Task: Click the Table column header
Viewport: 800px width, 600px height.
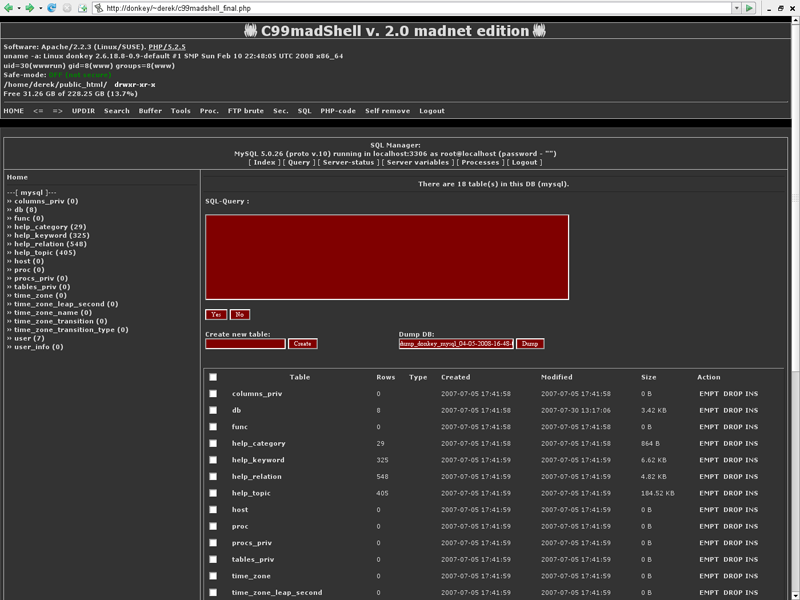Action: (x=300, y=377)
